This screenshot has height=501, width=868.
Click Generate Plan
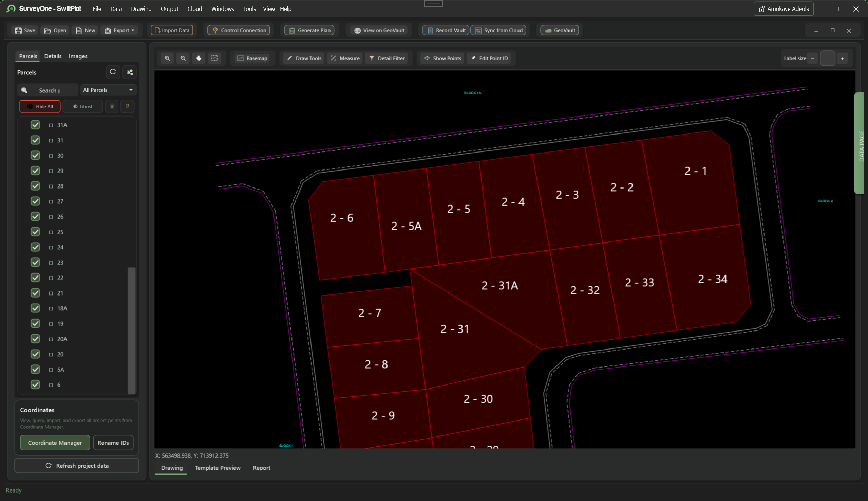pyautogui.click(x=309, y=30)
